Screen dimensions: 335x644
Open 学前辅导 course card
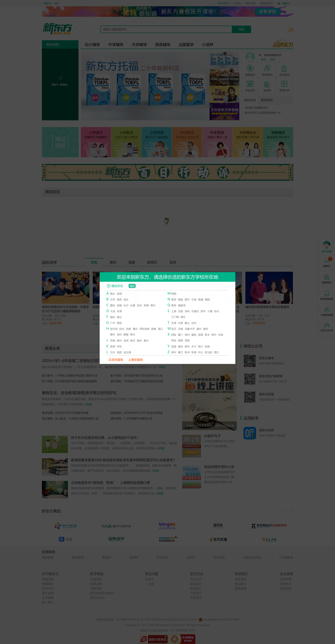tap(278, 142)
